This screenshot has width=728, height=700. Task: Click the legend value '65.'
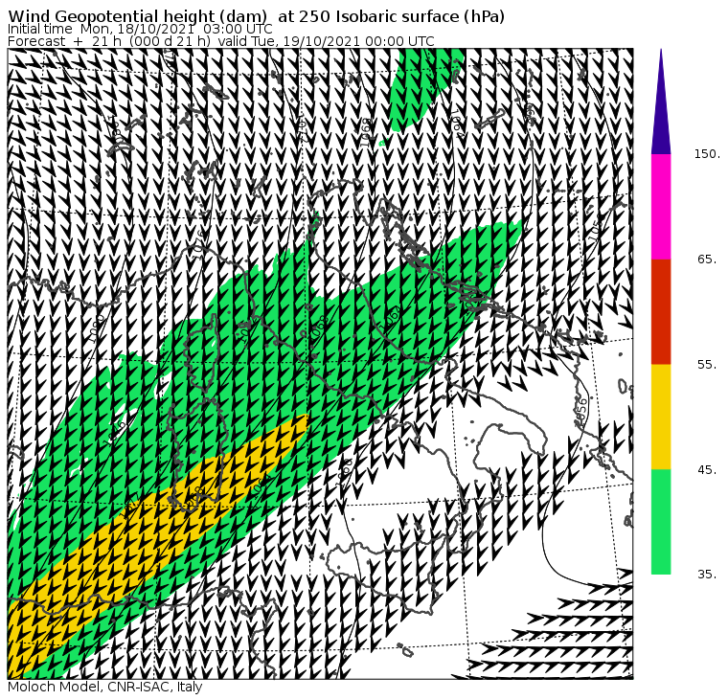(708, 259)
